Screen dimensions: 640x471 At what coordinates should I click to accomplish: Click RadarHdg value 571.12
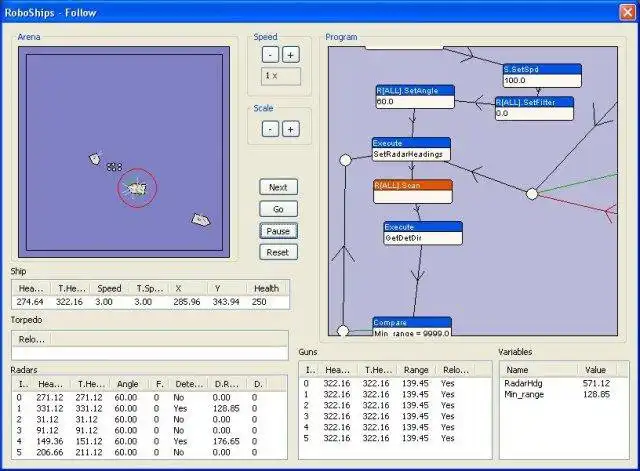point(596,383)
